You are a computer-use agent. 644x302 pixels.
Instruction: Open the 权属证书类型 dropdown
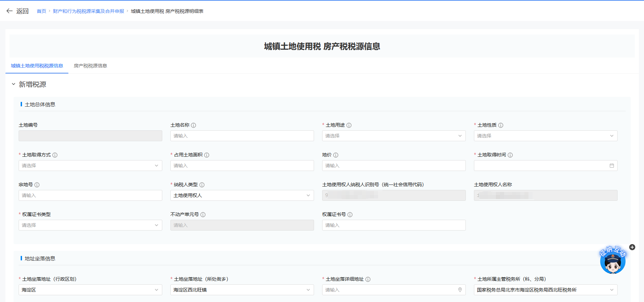(x=90, y=225)
